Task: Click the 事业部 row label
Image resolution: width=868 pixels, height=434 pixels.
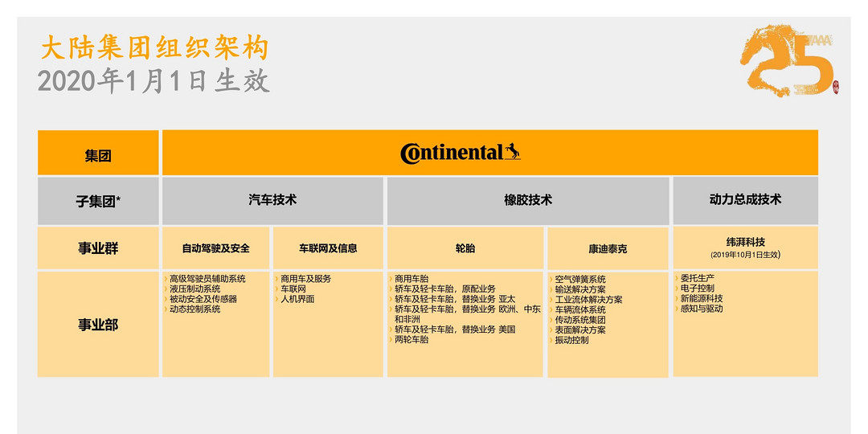Action: 98,325
